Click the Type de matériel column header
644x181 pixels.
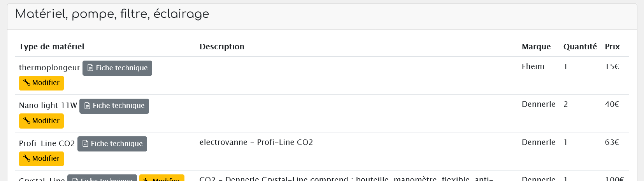51,47
